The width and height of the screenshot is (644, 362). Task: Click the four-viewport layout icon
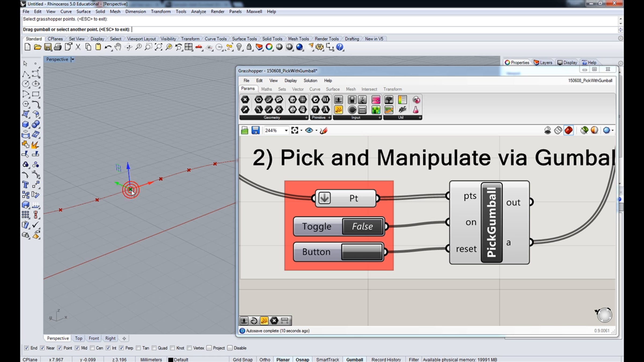coord(189,47)
